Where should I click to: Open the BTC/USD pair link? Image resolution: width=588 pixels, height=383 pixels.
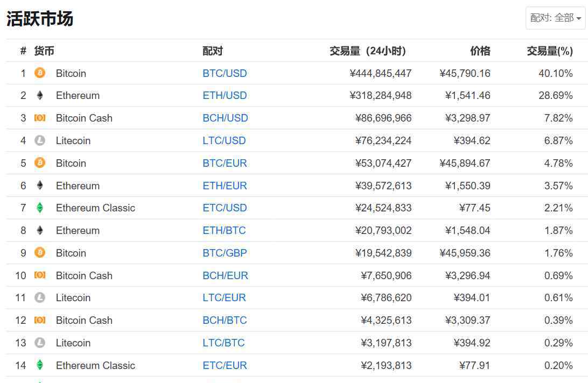[x=225, y=73]
